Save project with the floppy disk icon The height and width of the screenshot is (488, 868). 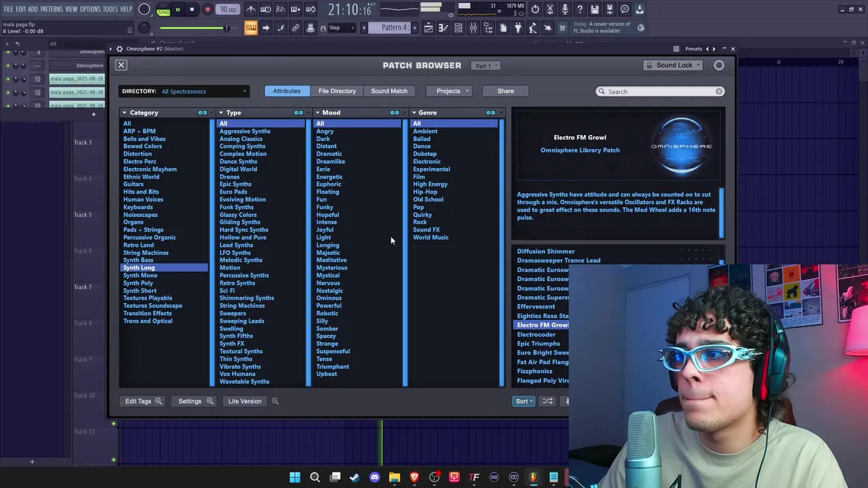coord(595,9)
